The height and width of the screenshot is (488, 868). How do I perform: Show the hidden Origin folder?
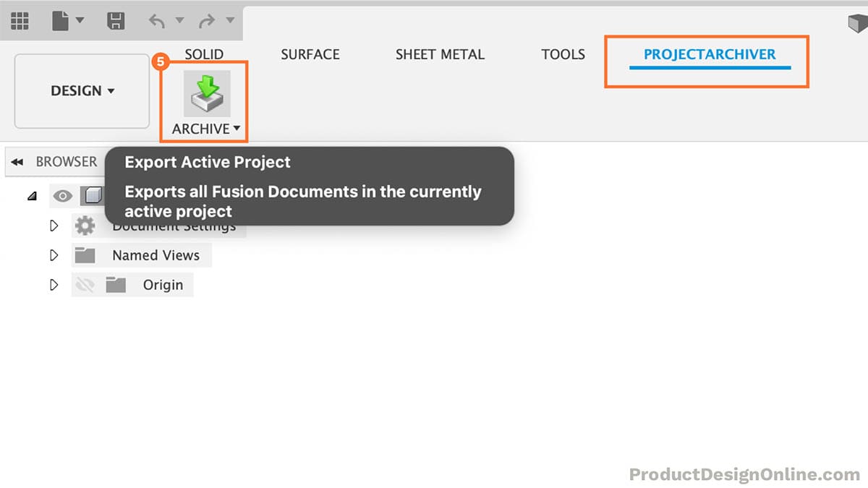pyautogui.click(x=85, y=285)
